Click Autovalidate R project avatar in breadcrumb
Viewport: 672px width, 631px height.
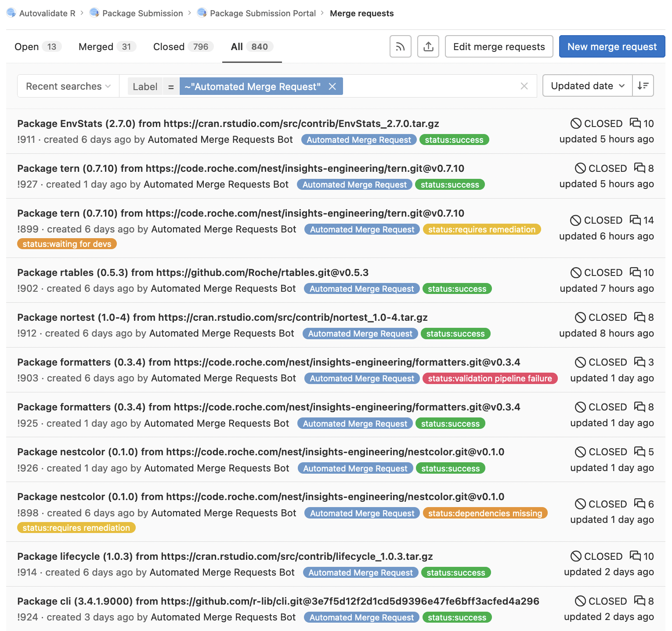tap(11, 13)
